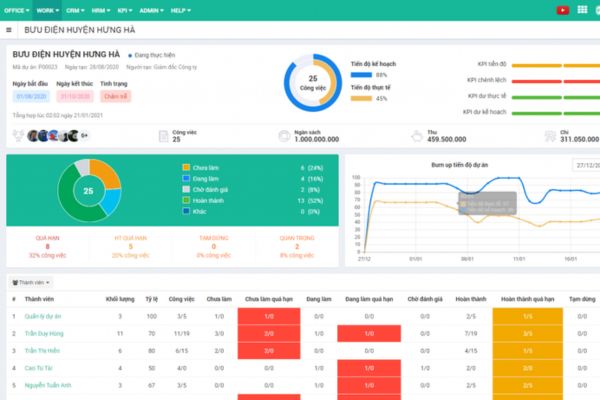The width and height of the screenshot is (600, 400).
Task: Open member Trần Thị Hiền
Action: (x=42, y=351)
